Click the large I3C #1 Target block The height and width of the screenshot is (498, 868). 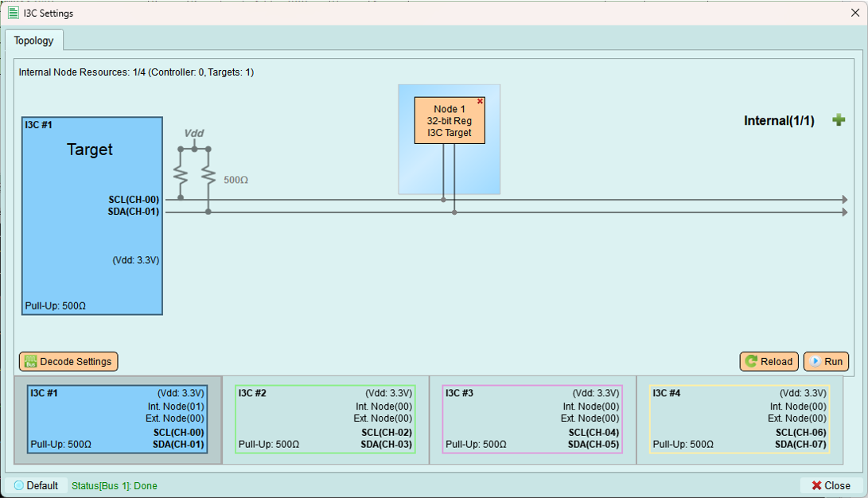tap(92, 216)
